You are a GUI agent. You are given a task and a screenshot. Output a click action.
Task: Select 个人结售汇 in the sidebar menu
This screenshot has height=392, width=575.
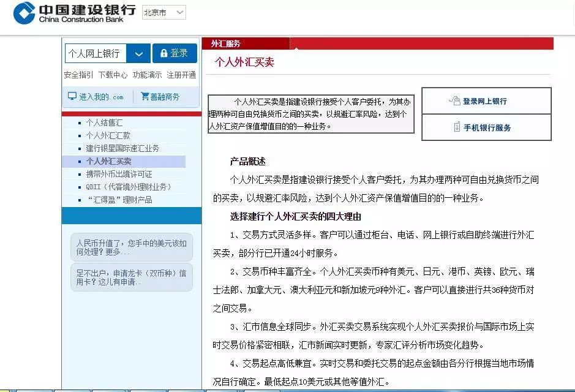click(104, 123)
